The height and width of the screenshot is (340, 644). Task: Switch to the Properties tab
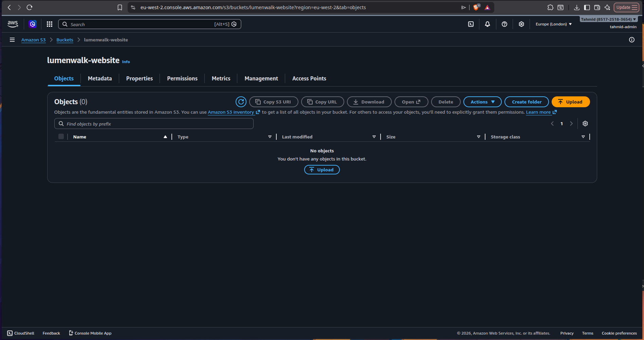140,78
